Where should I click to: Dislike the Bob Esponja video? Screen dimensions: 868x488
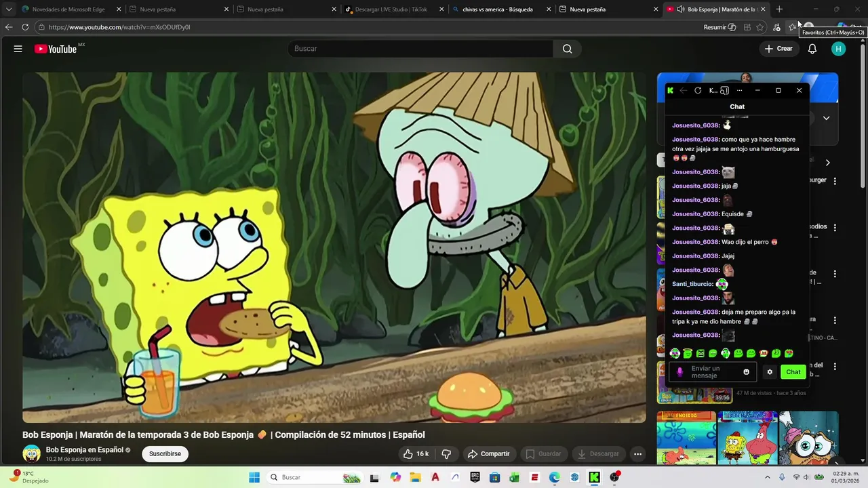click(446, 453)
